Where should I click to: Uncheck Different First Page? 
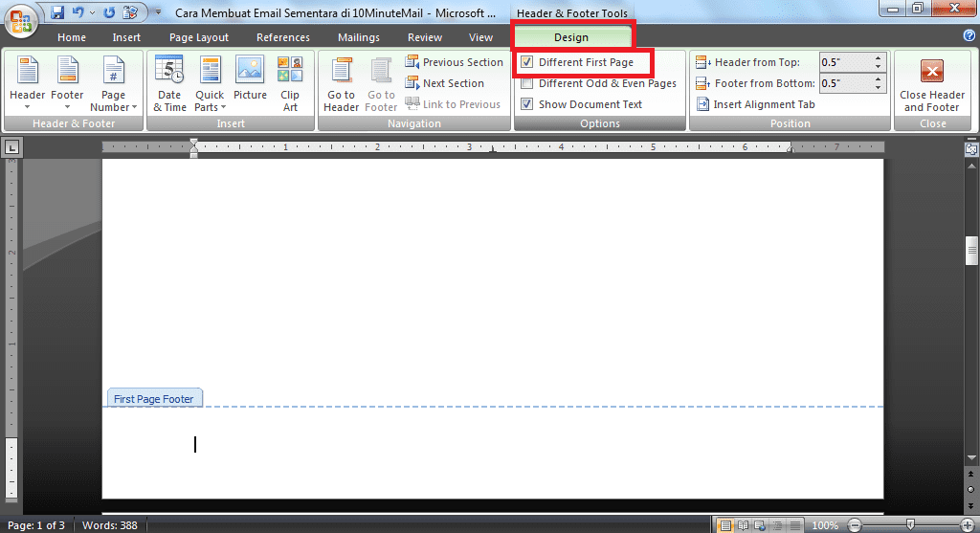(527, 62)
